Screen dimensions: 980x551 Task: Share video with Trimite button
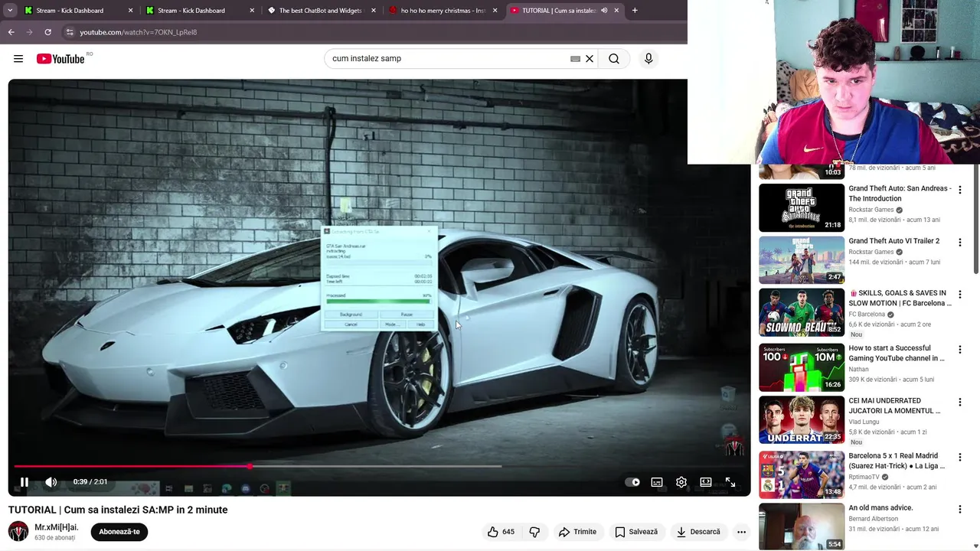tap(577, 532)
